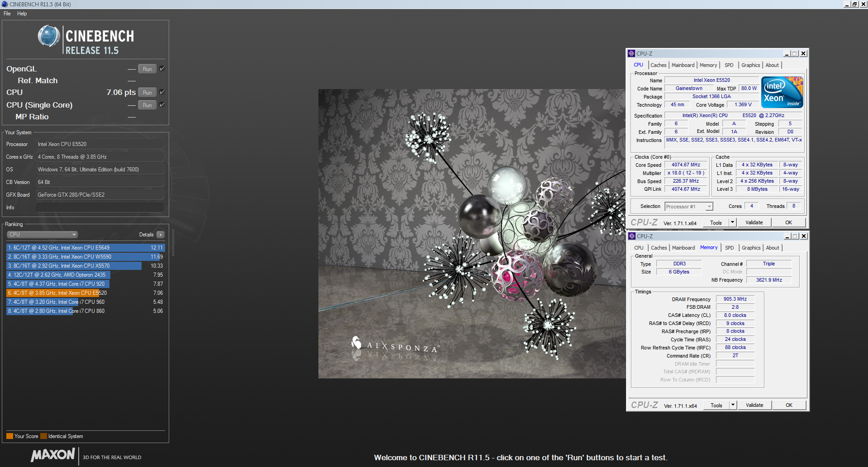This screenshot has width=868, height=467.
Task: Switch to About tab in lower CPU-Z
Action: click(x=773, y=248)
